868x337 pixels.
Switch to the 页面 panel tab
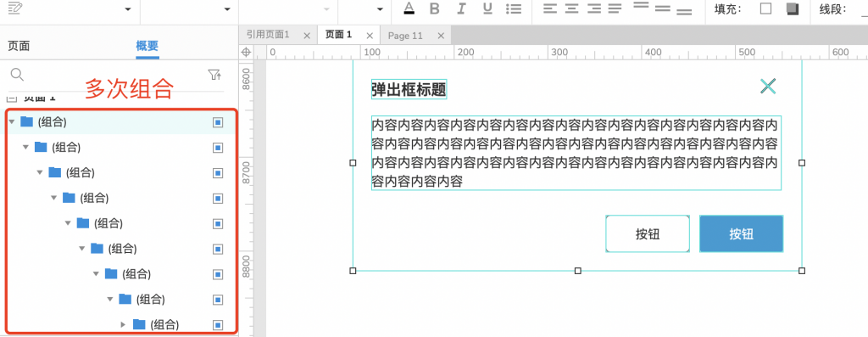click(19, 46)
